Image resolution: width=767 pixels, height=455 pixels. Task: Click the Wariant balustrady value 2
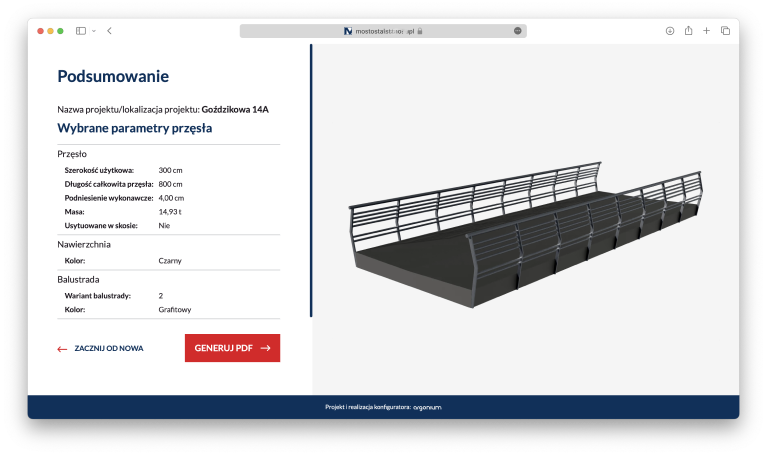(x=160, y=296)
